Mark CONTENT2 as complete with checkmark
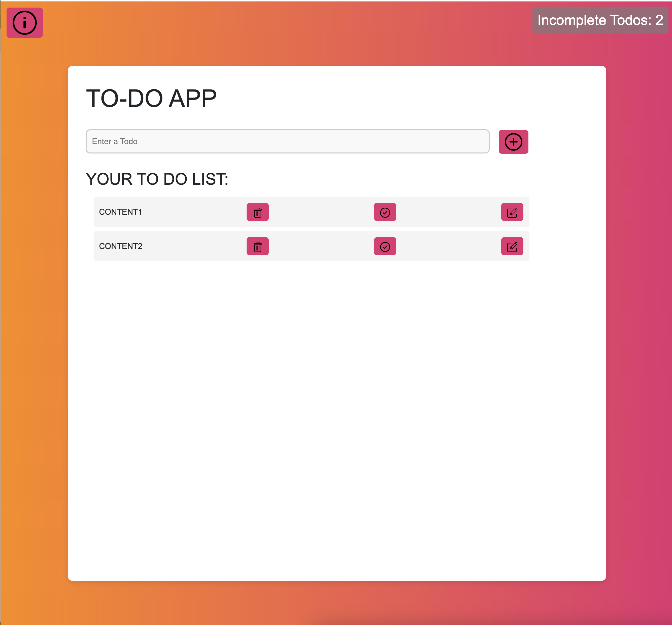The image size is (672, 625). pos(385,246)
